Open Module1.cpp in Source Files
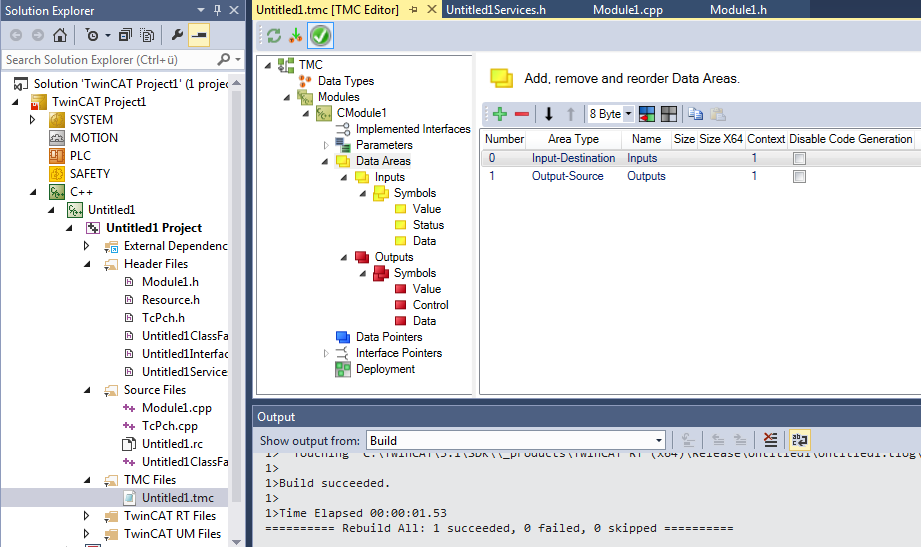This screenshot has width=921, height=547. (177, 408)
